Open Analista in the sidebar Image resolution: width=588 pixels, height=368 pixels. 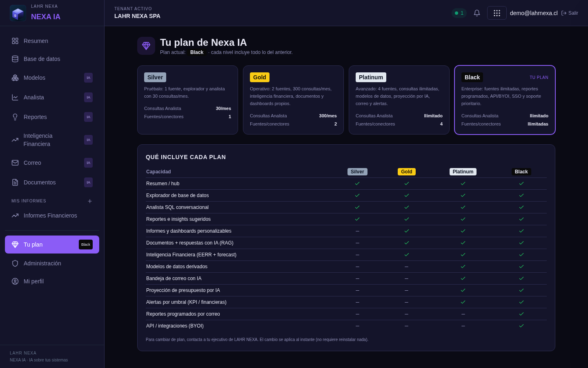click(x=52, y=97)
